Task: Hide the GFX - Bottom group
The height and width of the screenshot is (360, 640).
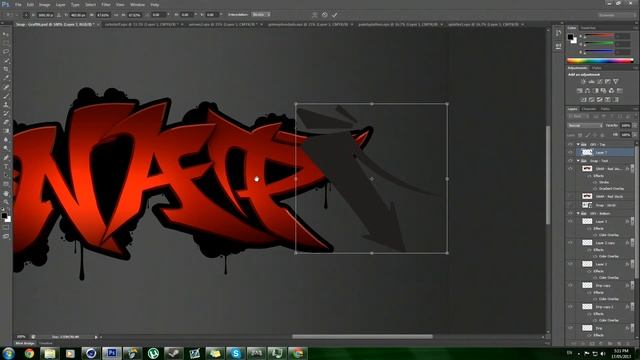Action: pos(570,213)
